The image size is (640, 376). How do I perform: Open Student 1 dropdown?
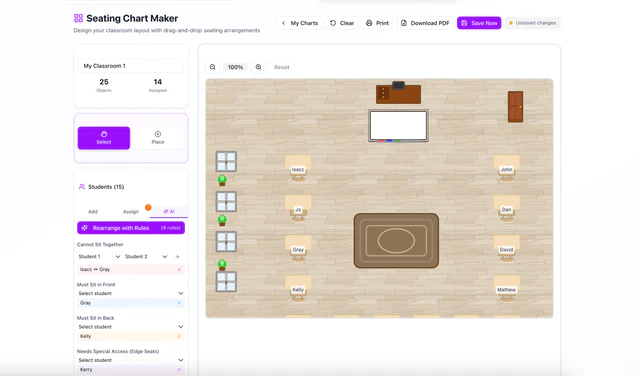(x=99, y=256)
